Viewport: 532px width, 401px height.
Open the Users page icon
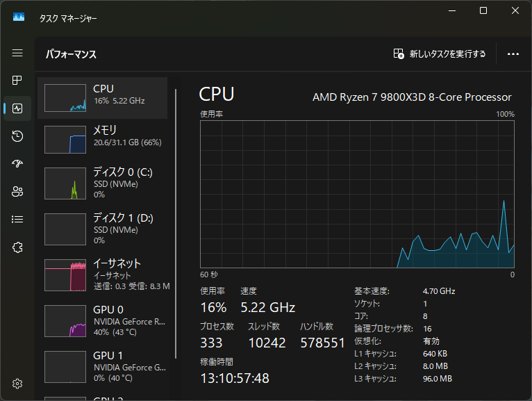pos(17,192)
